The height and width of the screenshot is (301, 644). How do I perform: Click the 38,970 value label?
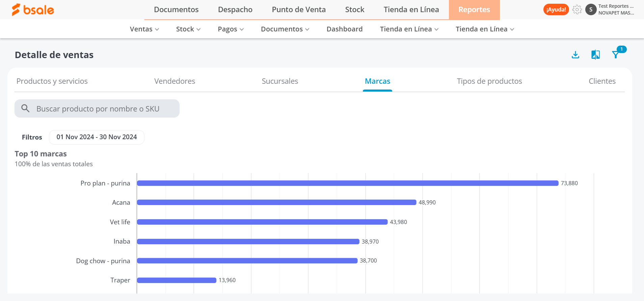(370, 242)
